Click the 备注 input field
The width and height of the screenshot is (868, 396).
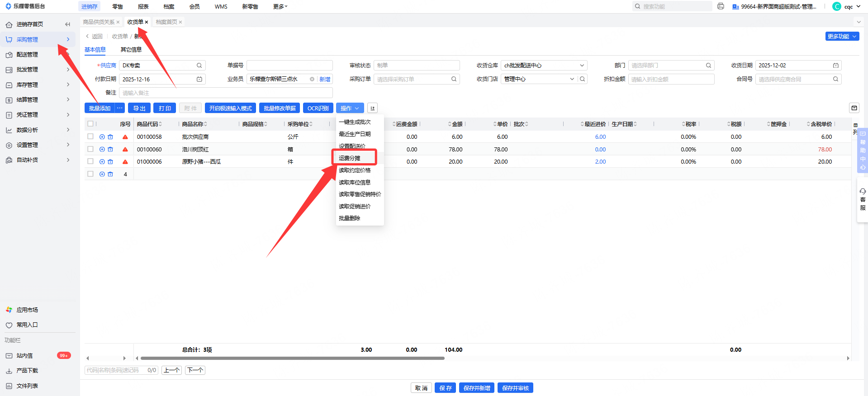point(226,93)
